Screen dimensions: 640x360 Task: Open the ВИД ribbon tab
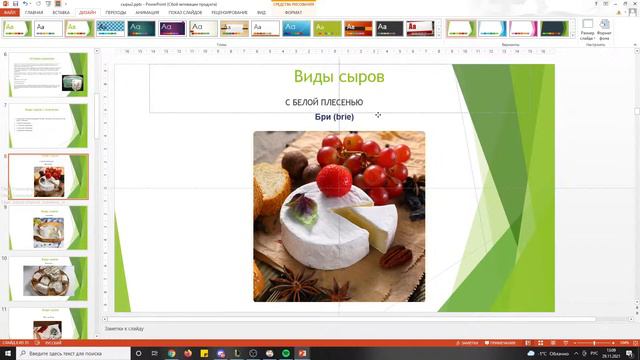point(261,13)
